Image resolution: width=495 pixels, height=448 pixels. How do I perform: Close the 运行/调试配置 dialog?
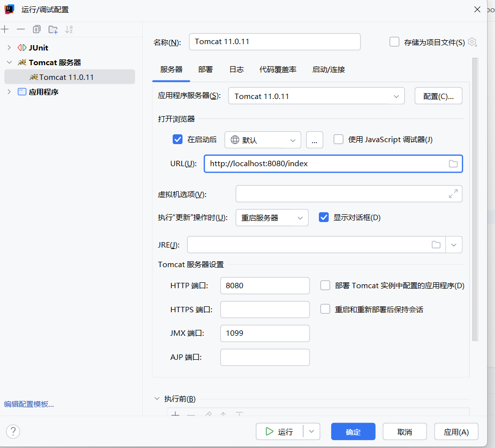tap(477, 9)
